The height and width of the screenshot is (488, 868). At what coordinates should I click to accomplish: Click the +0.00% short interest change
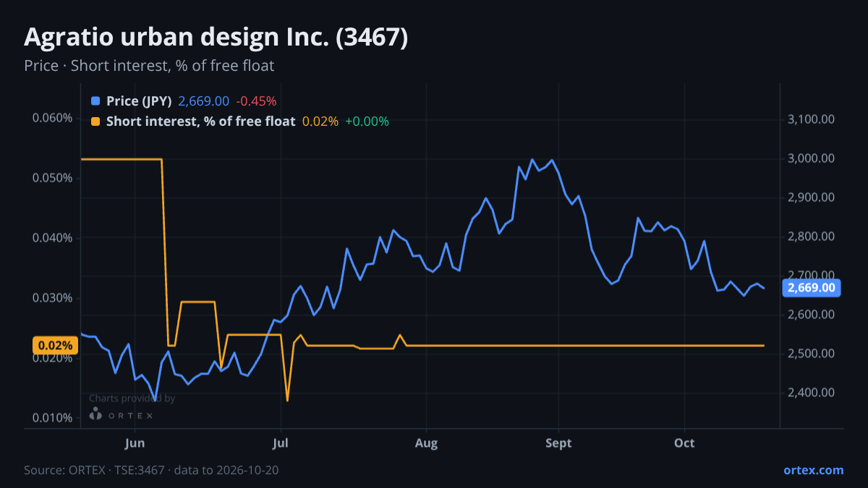pos(367,121)
